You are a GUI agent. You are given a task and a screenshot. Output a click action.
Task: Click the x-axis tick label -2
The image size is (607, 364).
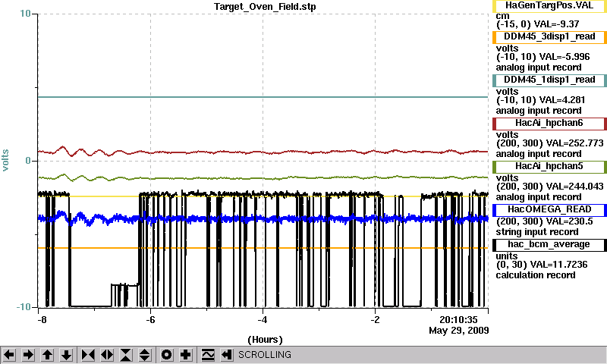point(375,320)
